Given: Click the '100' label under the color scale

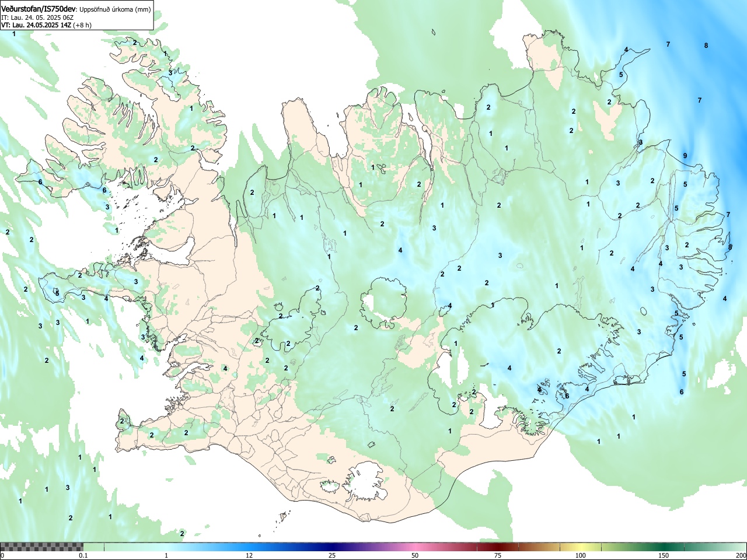Looking at the screenshot, I should point(581,555).
